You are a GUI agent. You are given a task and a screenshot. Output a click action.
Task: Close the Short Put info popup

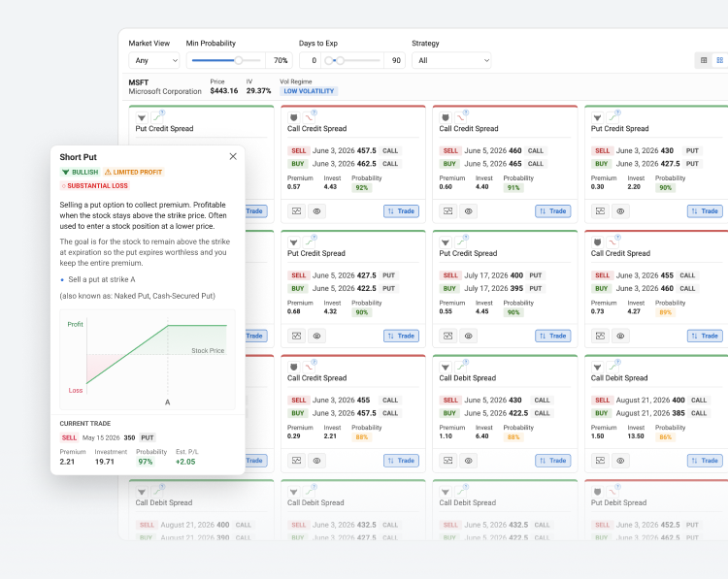click(233, 156)
